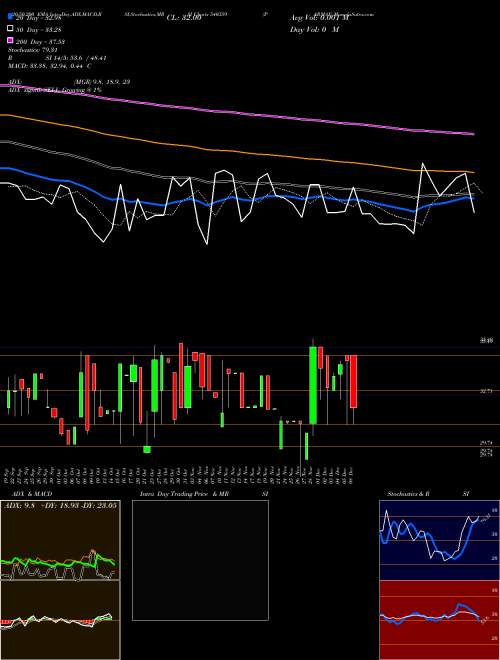Click the red RSI chart panel
The image size is (500, 660).
tap(439, 620)
